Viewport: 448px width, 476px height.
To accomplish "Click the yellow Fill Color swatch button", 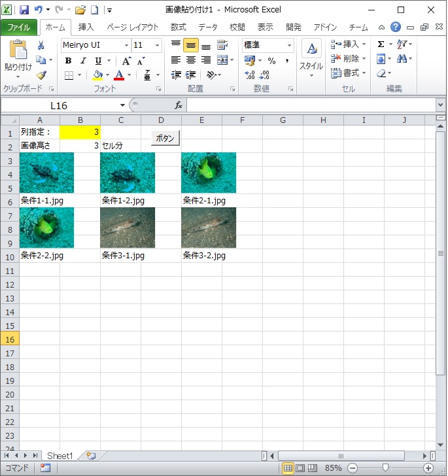I will point(97,75).
